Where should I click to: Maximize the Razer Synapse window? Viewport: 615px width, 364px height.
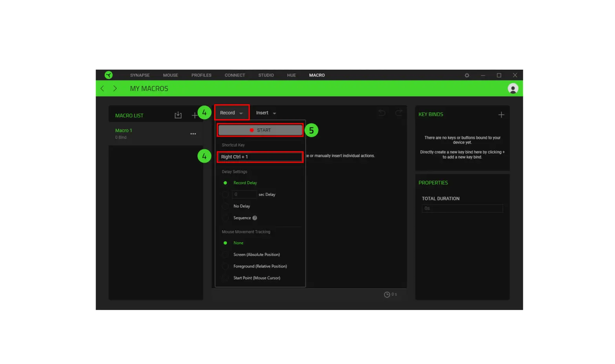click(499, 75)
